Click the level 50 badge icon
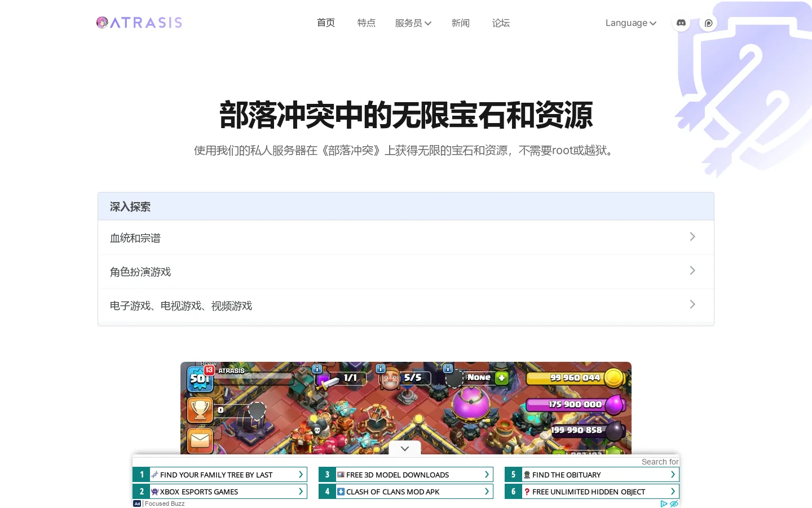 click(x=200, y=378)
